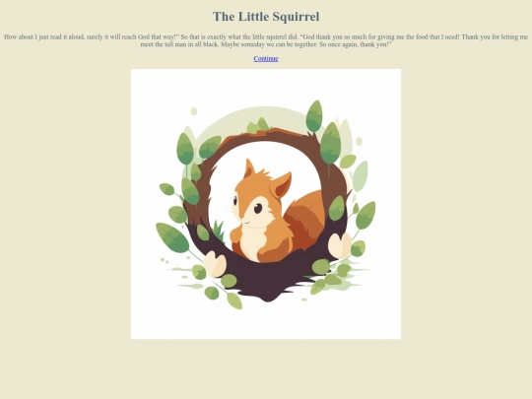Screen dimensions: 532x399
Task: Click the tall leaf at the wreath's top right
Action: pyautogui.click(x=314, y=116)
